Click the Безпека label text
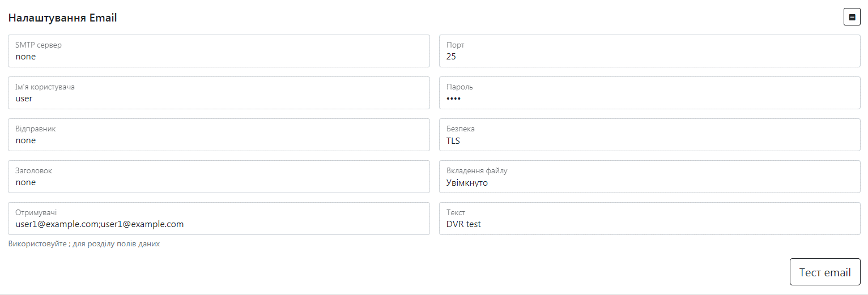Viewport: 868px width, 295px height. [x=461, y=129]
